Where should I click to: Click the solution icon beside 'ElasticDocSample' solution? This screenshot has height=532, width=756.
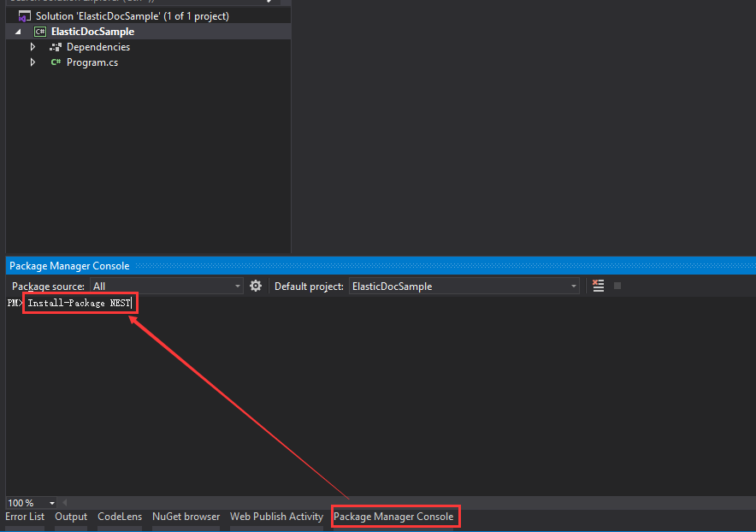coord(24,16)
